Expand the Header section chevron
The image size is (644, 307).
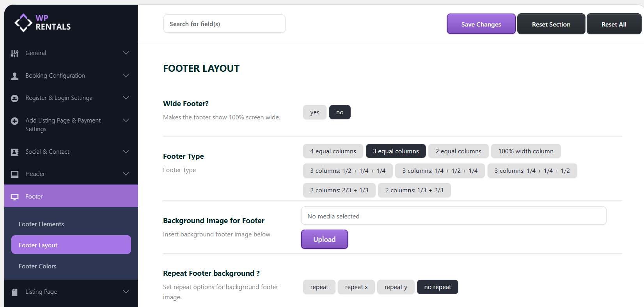126,174
